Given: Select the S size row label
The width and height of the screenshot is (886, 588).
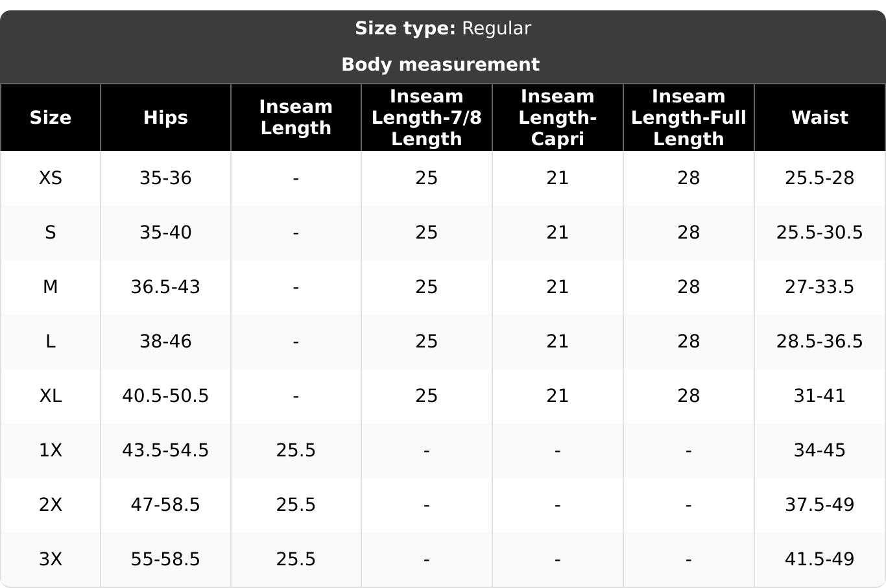Looking at the screenshot, I should click(51, 232).
